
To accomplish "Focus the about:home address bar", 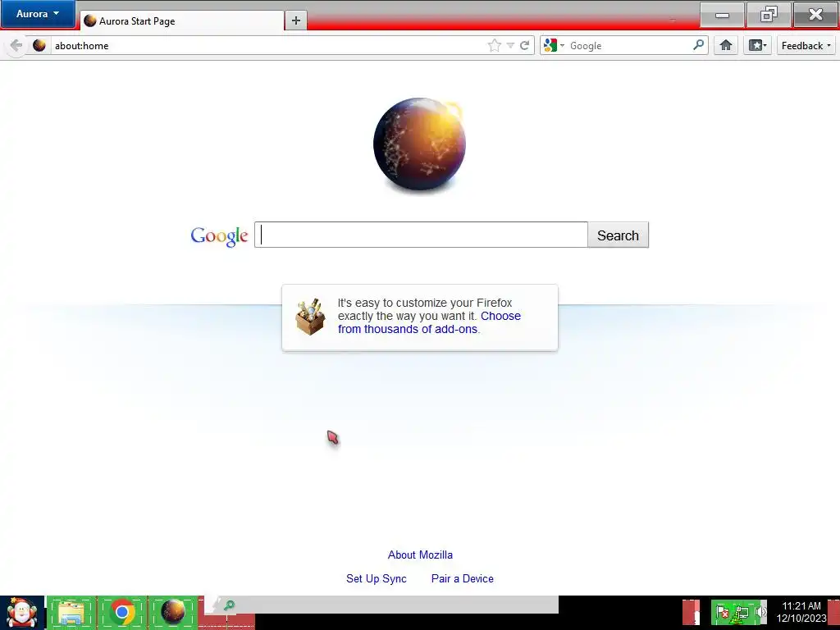I will tap(268, 46).
